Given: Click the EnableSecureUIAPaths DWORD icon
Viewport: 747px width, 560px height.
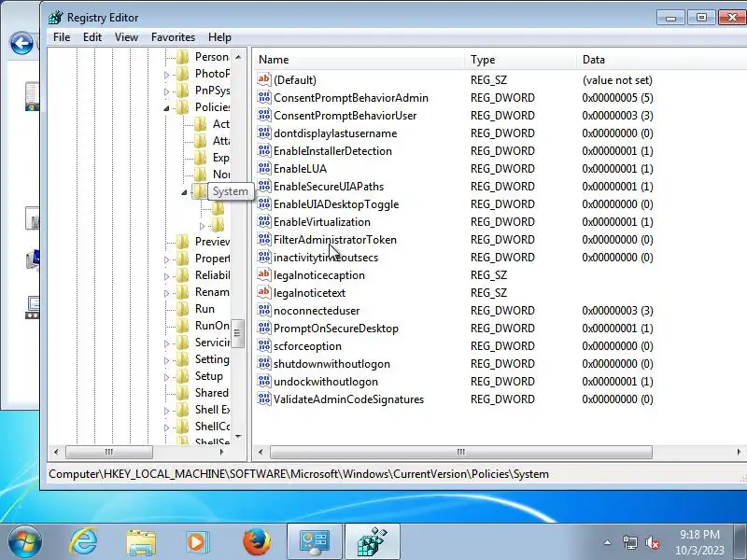Looking at the screenshot, I should pos(264,186).
